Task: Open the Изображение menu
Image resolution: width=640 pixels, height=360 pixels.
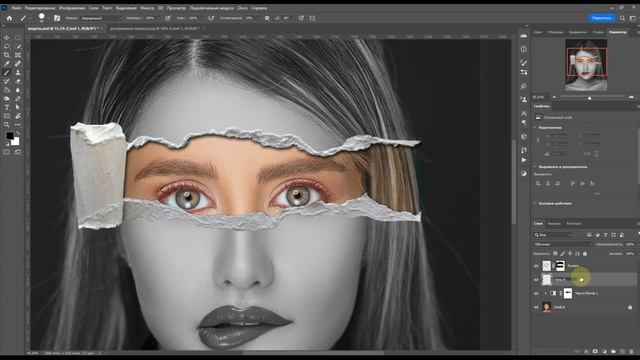Action: (72, 8)
